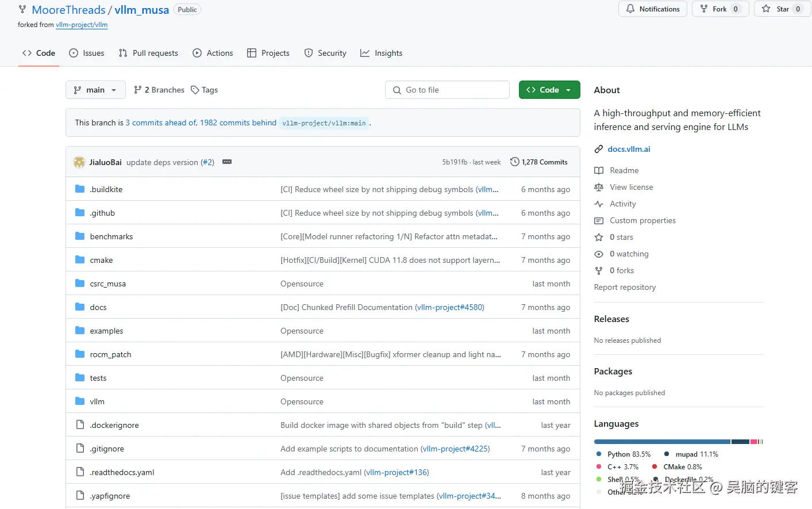Viewport: 812px width, 509px height.
Task: Open the Insights tab
Action: click(382, 53)
